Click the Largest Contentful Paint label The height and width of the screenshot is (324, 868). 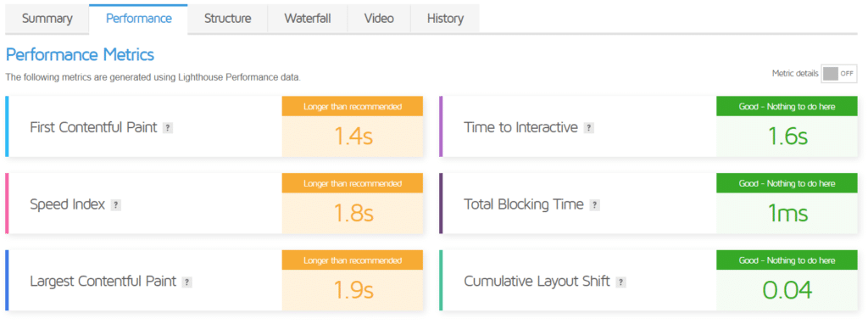click(103, 282)
